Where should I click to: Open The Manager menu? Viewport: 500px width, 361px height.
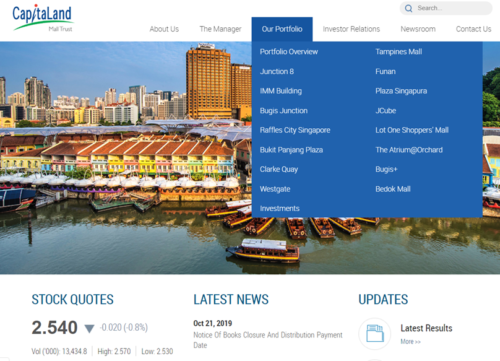[220, 29]
